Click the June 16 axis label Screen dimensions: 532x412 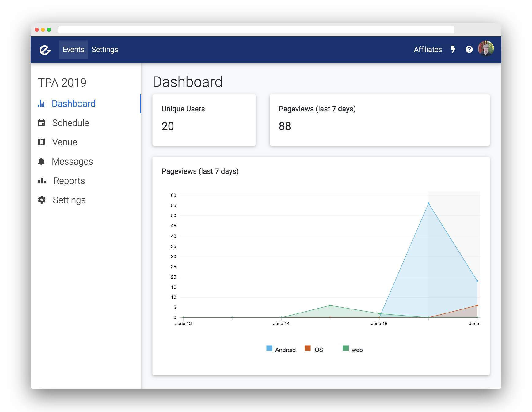coord(379,324)
